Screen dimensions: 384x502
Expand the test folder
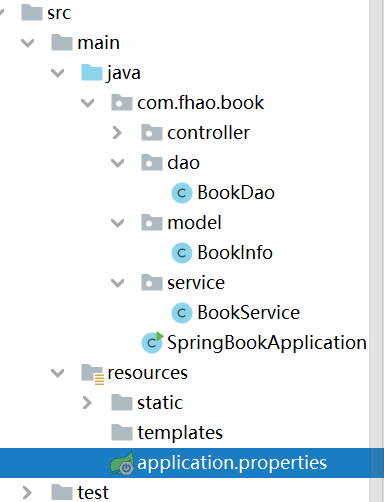click(27, 492)
